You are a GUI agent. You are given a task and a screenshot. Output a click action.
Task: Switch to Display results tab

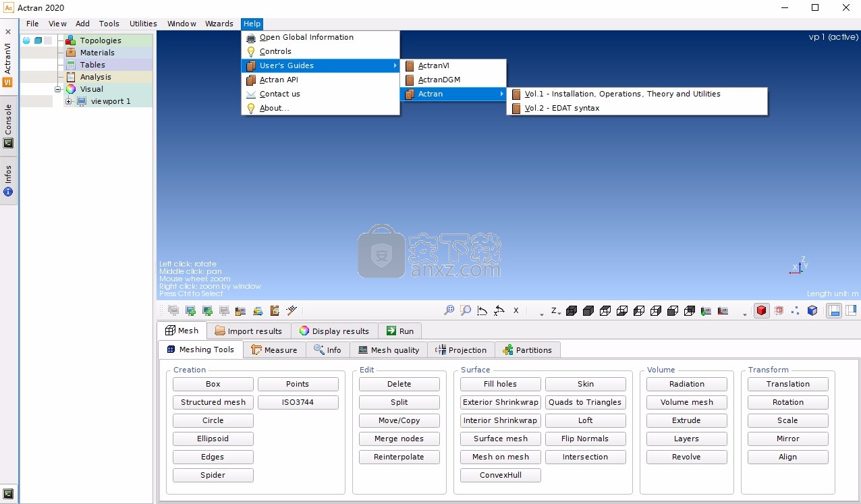[x=334, y=331]
